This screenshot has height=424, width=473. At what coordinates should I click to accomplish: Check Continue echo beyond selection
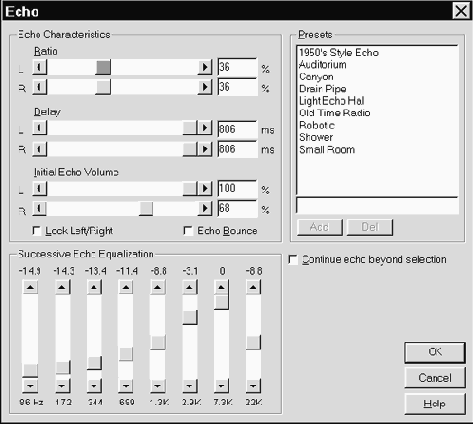tap(293, 260)
